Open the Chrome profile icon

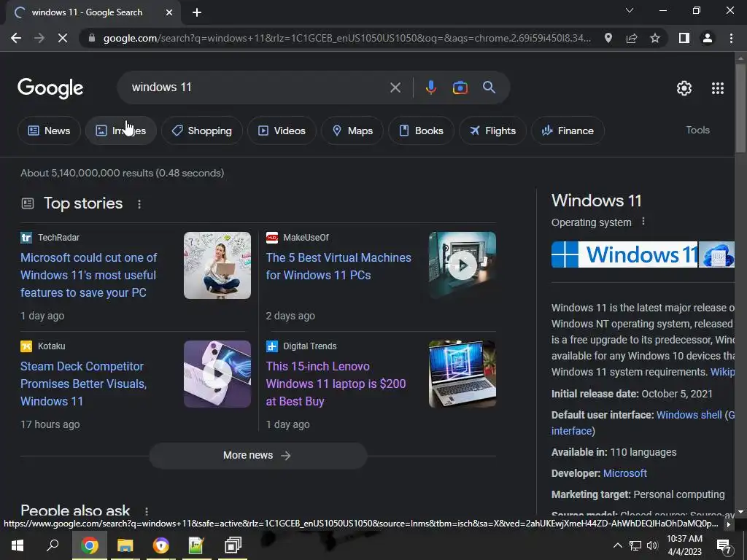(x=708, y=38)
